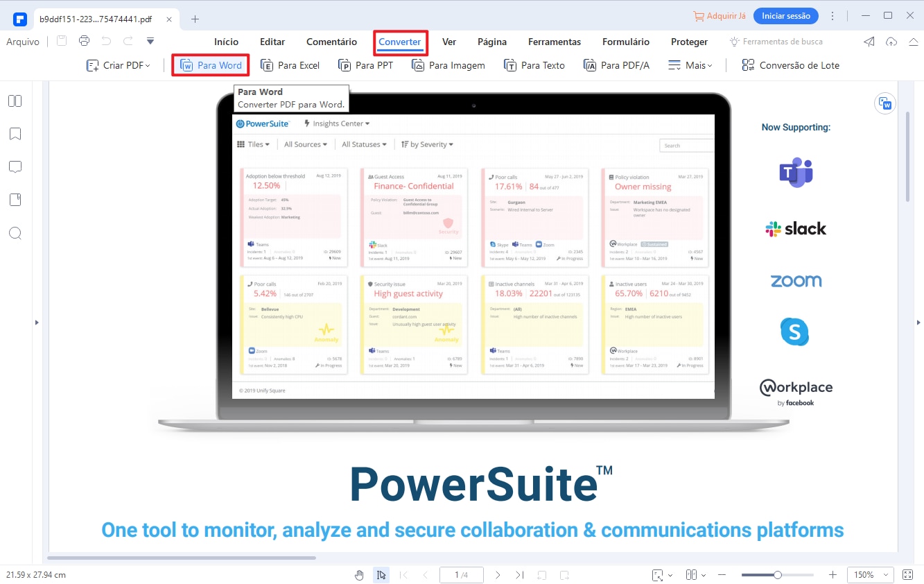Select the Converter tab
Screen dimensions: 924x584
point(400,42)
